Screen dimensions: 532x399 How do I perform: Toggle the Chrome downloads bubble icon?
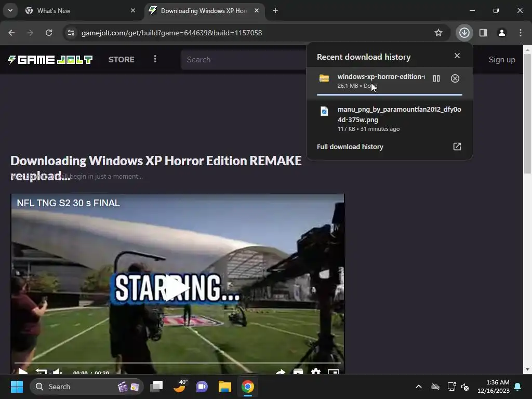(x=464, y=33)
